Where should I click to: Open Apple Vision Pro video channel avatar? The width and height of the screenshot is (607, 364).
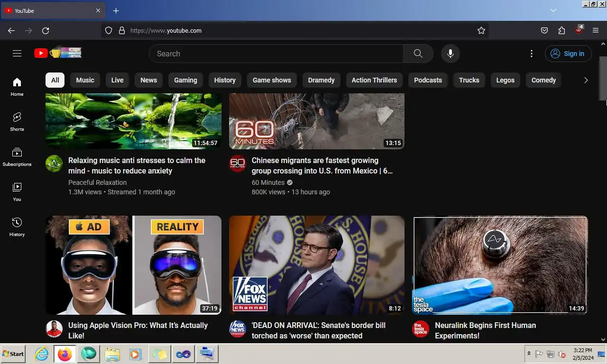point(54,328)
